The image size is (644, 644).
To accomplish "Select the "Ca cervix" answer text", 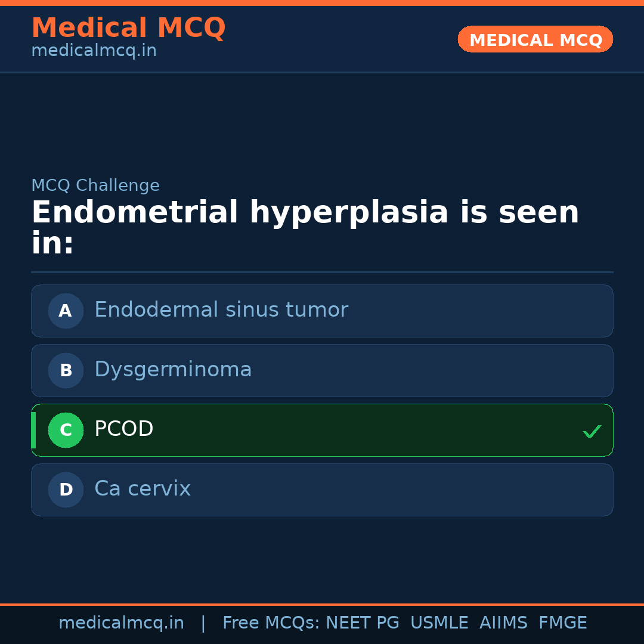I will 143,489.
